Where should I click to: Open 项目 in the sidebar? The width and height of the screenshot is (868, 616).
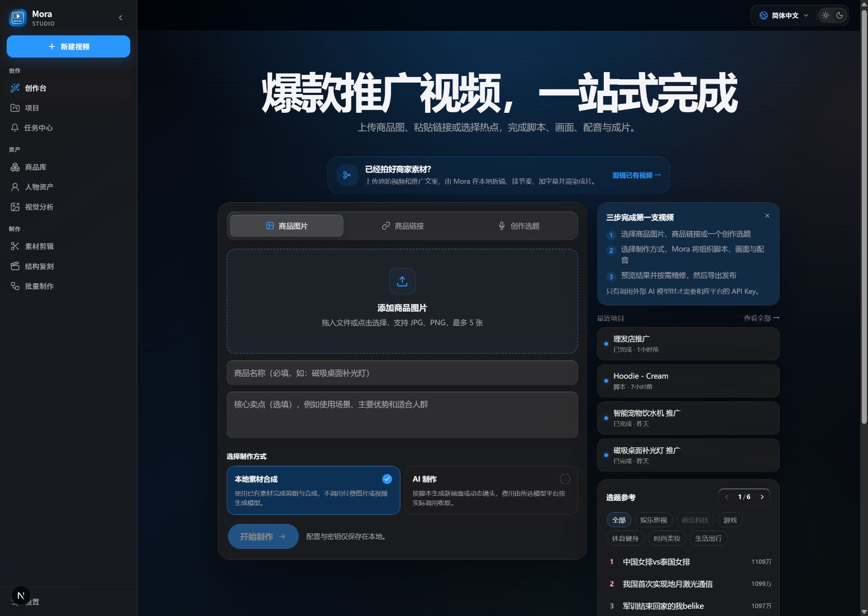(x=68, y=108)
